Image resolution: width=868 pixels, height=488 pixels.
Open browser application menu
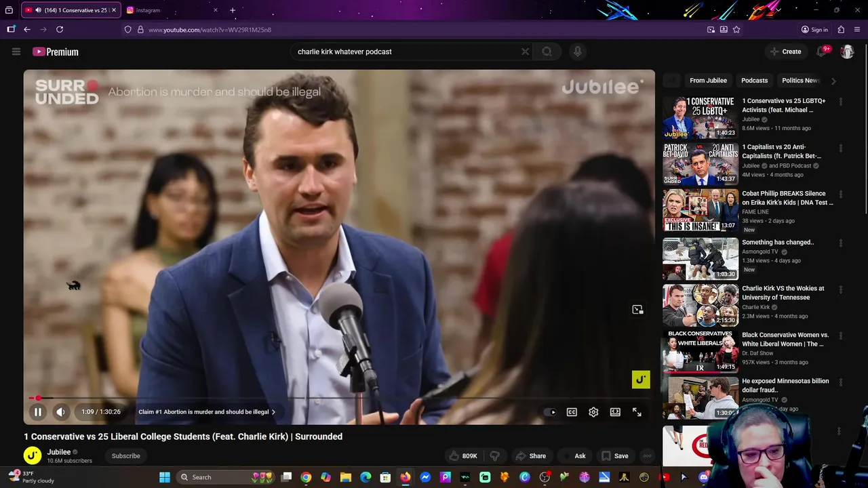pos(857,29)
